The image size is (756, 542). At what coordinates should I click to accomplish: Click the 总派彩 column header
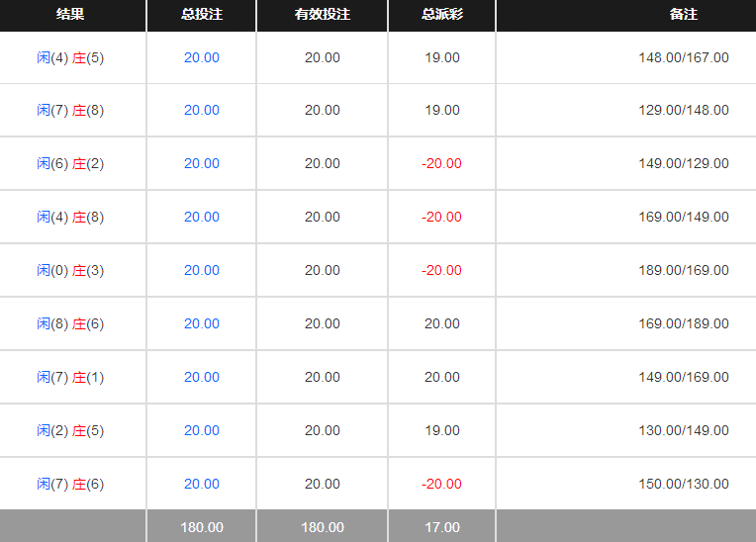click(442, 14)
